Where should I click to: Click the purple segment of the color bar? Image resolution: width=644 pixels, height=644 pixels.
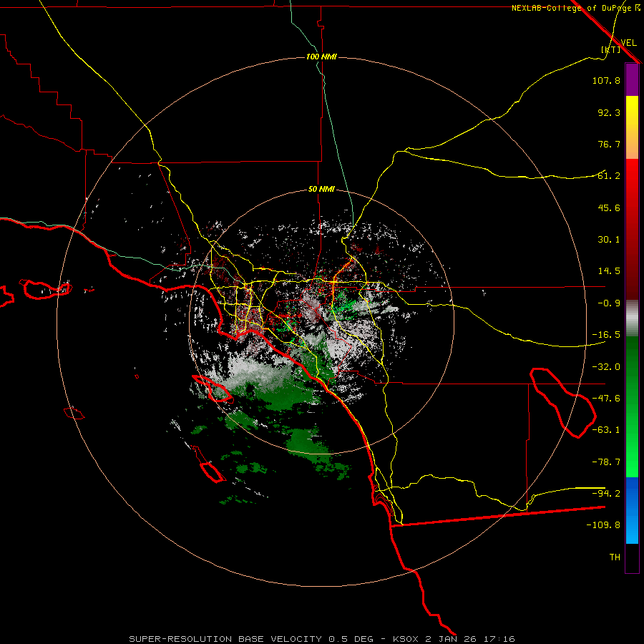pyautogui.click(x=632, y=79)
